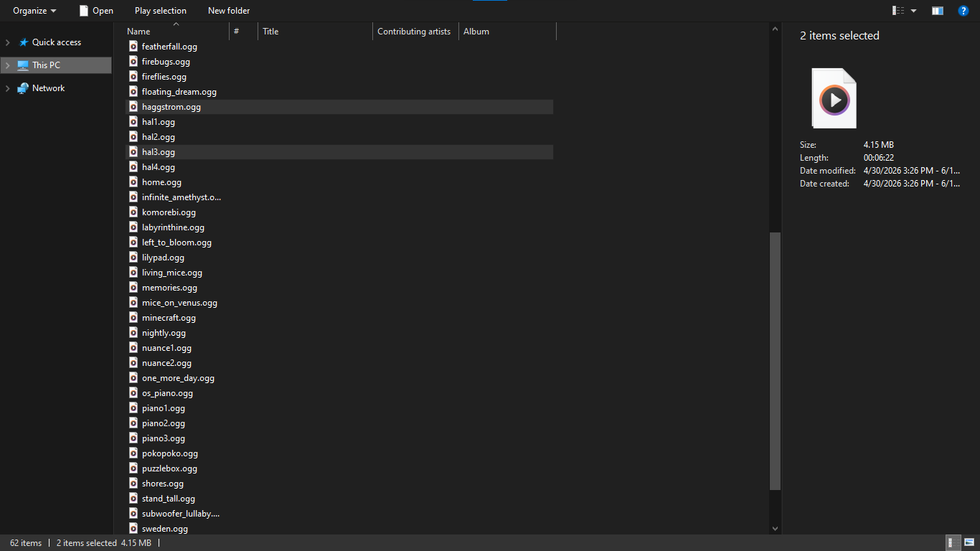The image size is (980, 551).
Task: Click the file icon of featherfall.ogg
Action: (x=133, y=46)
